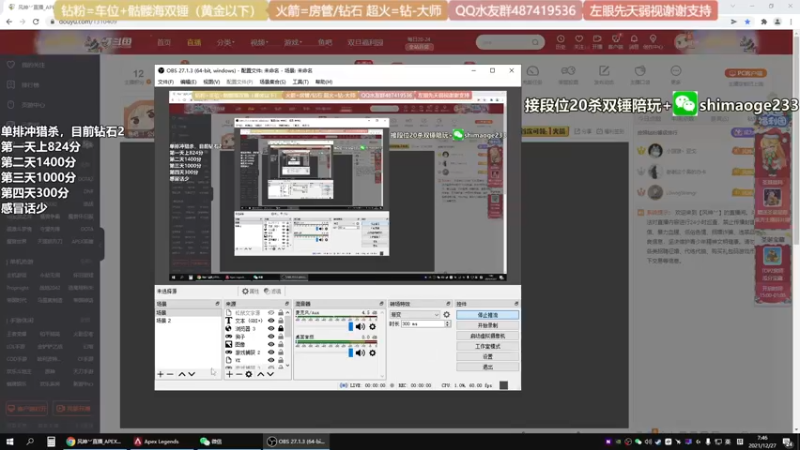This screenshot has height=450, width=800.
Task: Adjust transition duration stepper arrows
Action: pyautogui.click(x=447, y=324)
